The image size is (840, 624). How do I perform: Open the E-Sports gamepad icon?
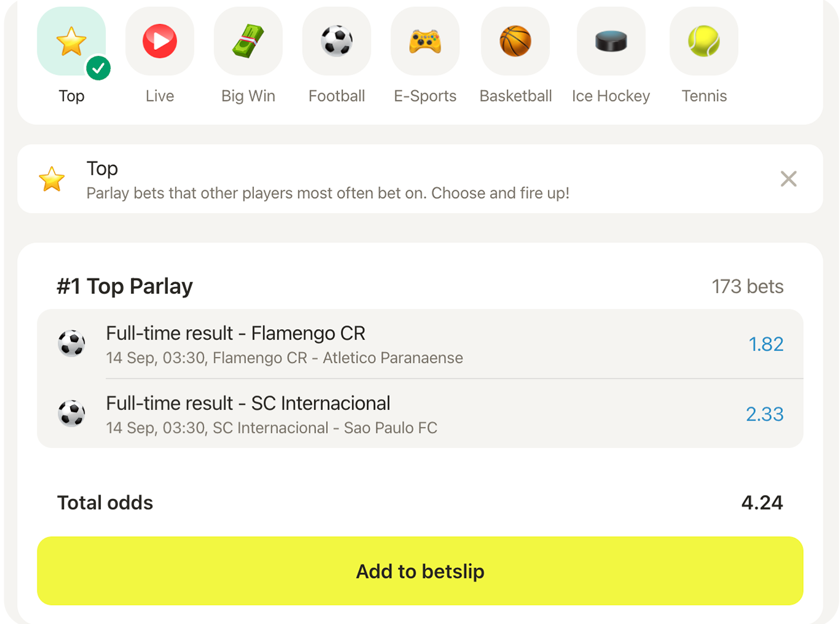pyautogui.click(x=425, y=42)
